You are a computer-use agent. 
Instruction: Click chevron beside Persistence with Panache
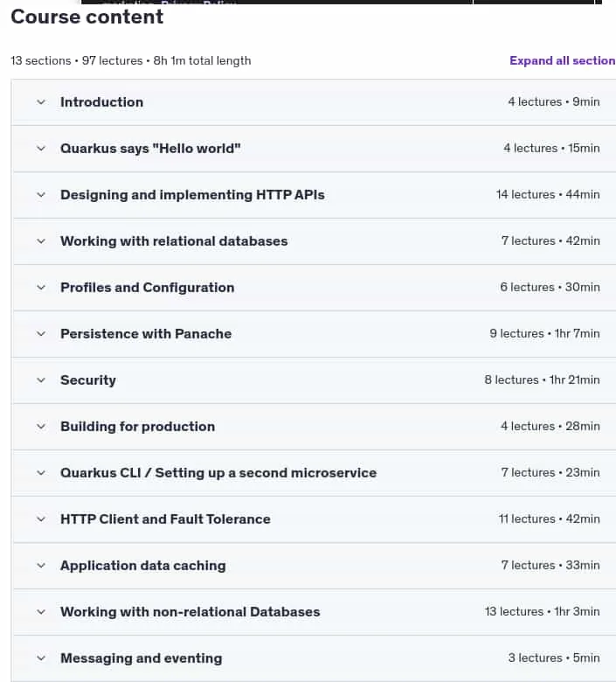(41, 334)
